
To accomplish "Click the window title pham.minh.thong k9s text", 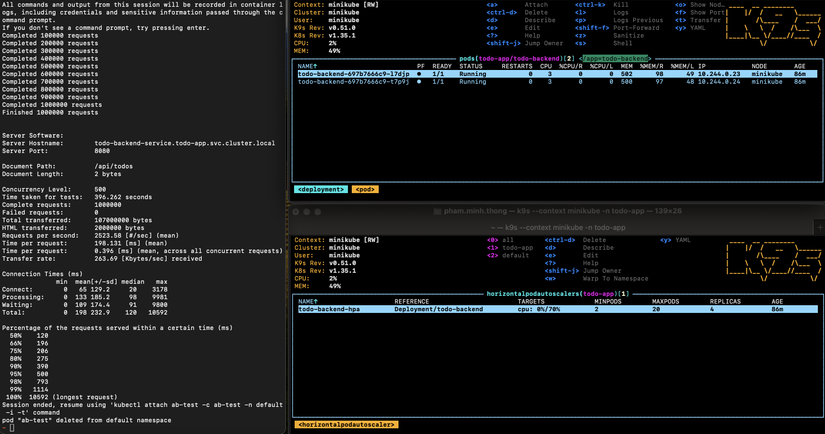I will click(x=562, y=211).
